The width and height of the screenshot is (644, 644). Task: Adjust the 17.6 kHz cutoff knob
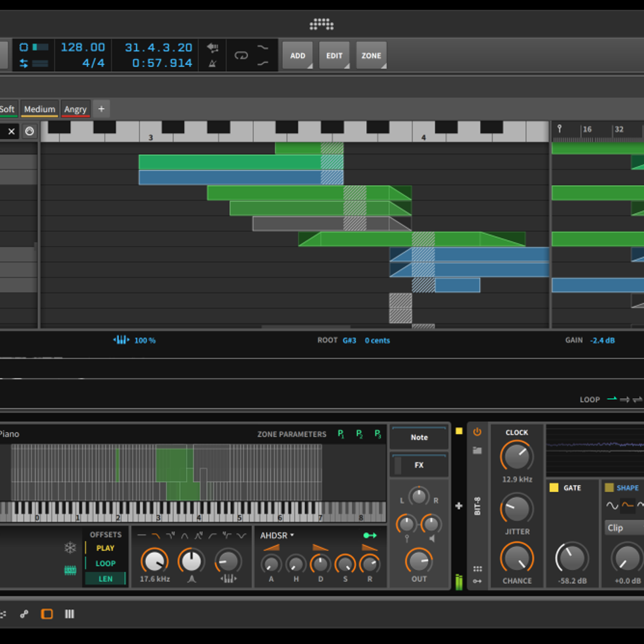point(155,561)
